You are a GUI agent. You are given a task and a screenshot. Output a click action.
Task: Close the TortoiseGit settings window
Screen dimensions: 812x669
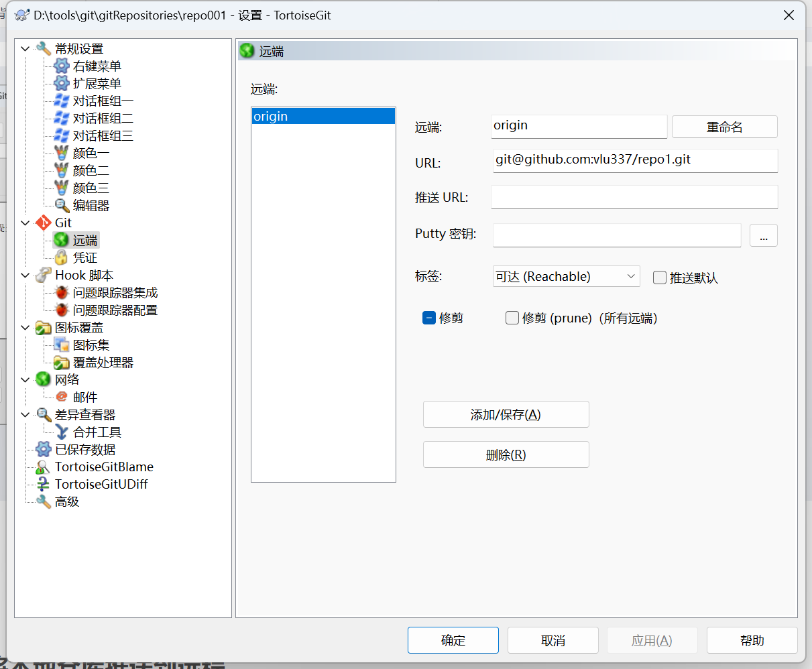789,15
